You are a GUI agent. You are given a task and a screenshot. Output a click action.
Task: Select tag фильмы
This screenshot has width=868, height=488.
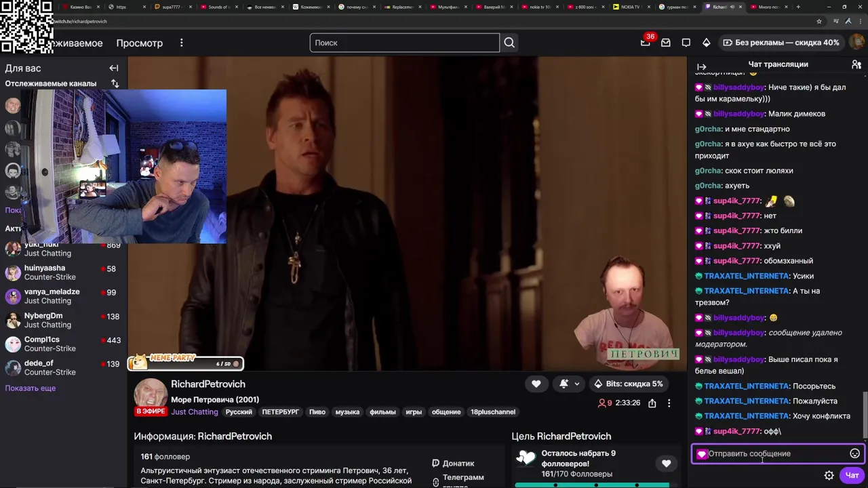382,412
